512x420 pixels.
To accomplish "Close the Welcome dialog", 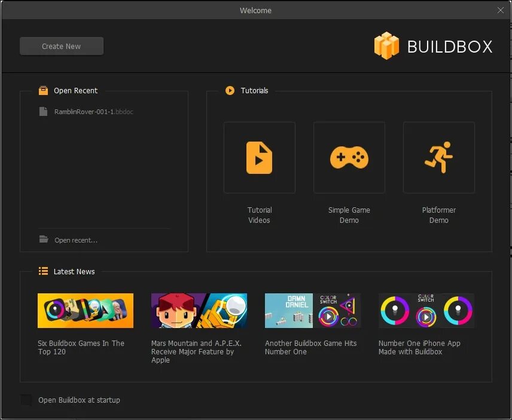I will click(x=501, y=10).
